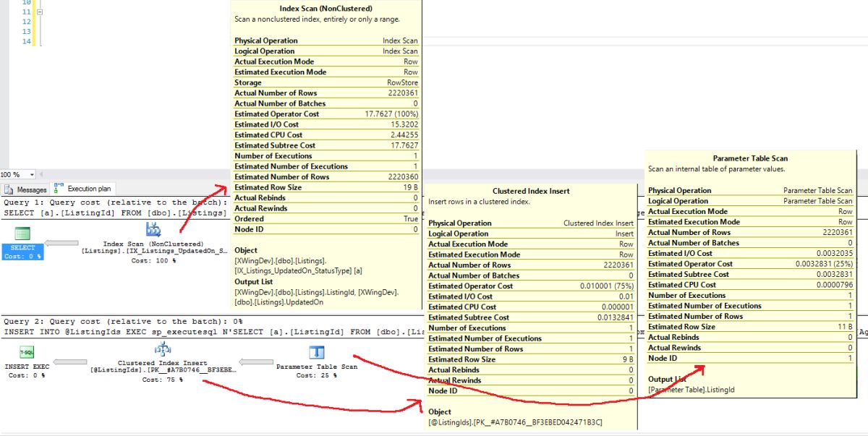
Task: Click the 'Clustered Index Insert' tooltip title
Action: click(x=531, y=191)
